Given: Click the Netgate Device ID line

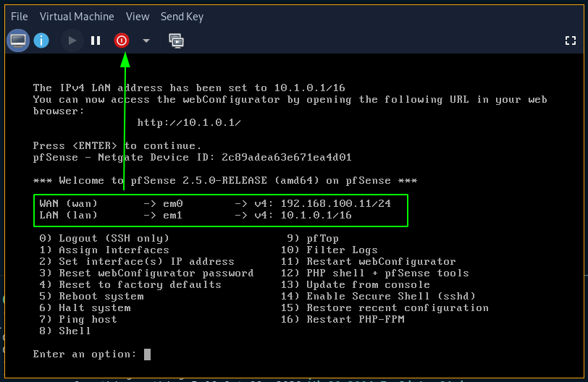Looking at the screenshot, I should [192, 157].
